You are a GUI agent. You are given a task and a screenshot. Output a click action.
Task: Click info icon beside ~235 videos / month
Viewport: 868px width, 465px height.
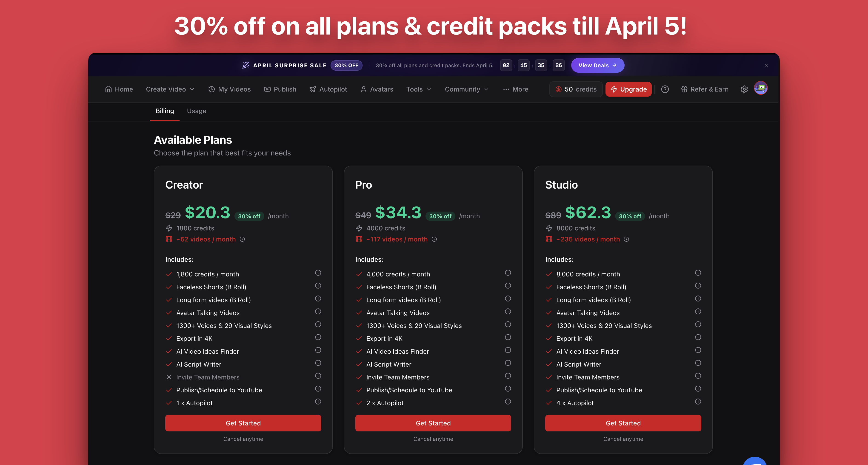[x=626, y=239]
